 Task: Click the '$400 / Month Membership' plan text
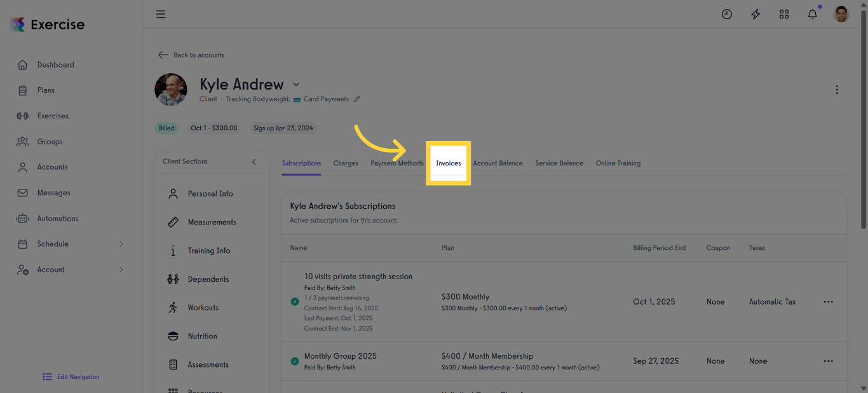487,356
